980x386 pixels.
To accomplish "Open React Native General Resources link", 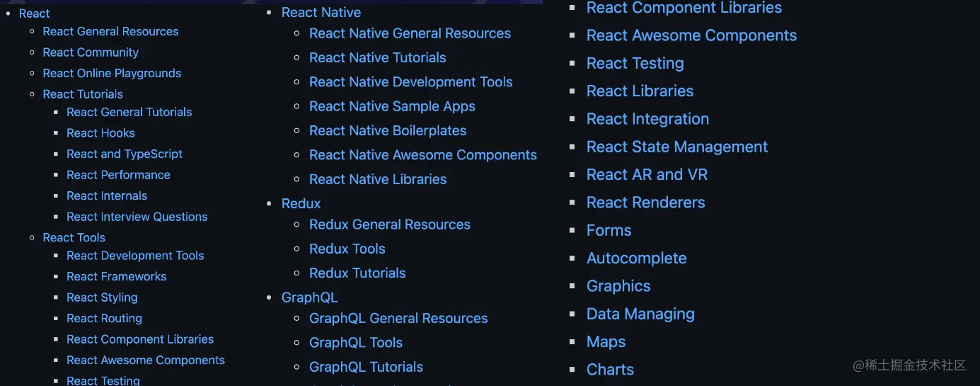I will (410, 33).
